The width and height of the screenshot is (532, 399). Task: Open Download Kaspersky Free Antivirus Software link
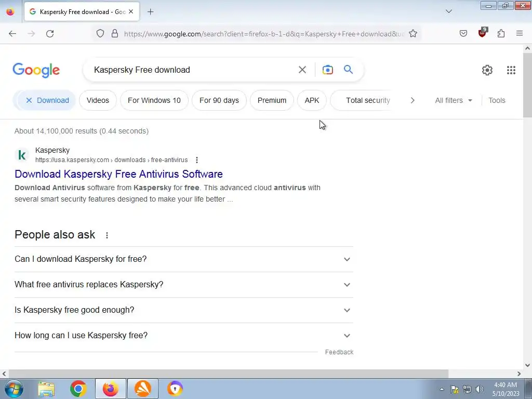(119, 174)
